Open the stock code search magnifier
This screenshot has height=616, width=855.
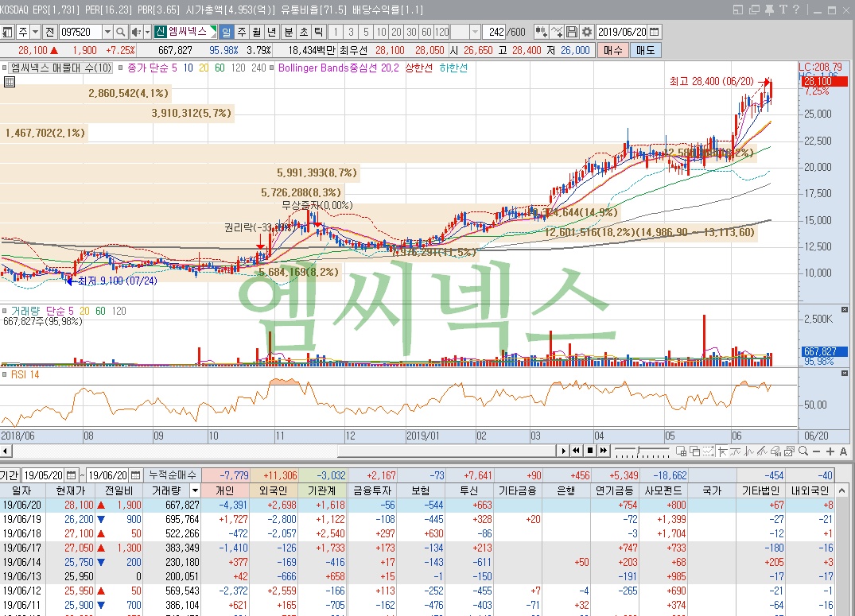pos(121,32)
